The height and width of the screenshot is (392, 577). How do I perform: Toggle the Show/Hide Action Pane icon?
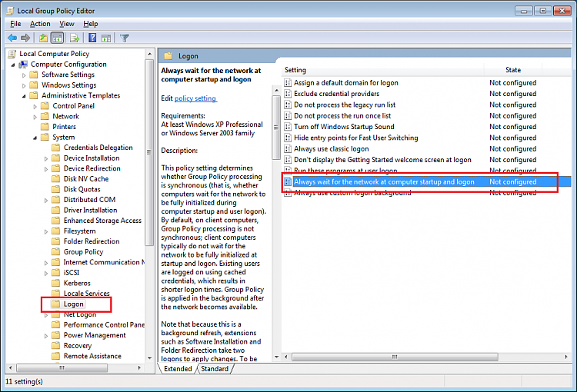tap(106, 38)
